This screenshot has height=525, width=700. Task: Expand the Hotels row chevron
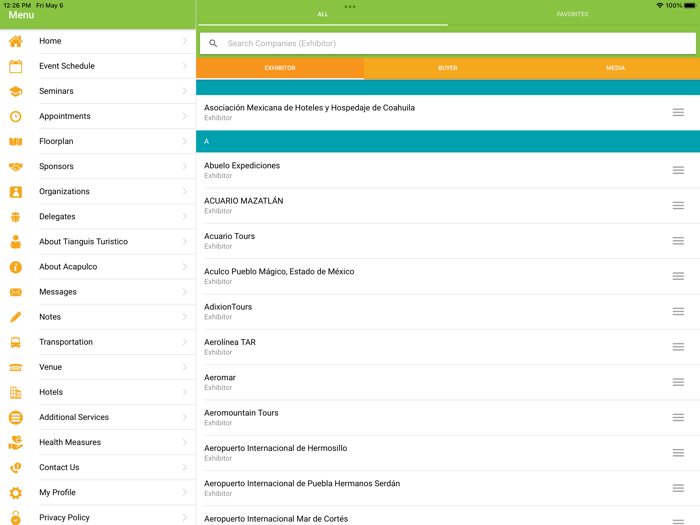185,392
